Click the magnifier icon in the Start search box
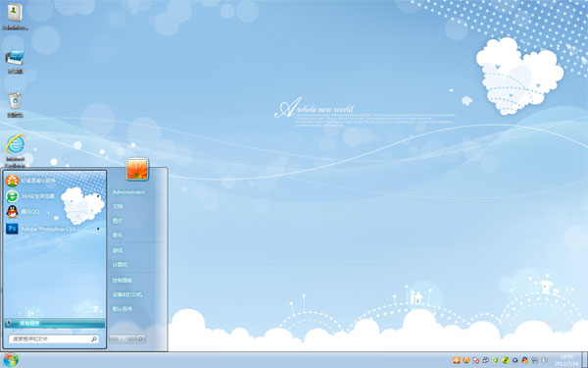 point(94,339)
